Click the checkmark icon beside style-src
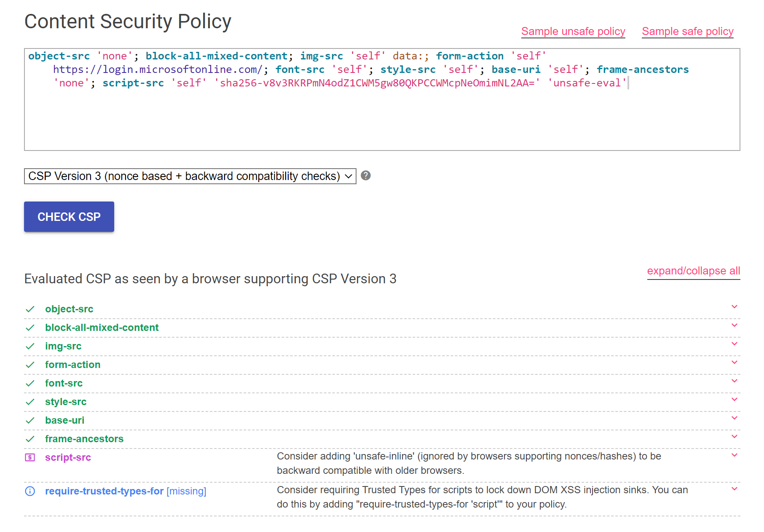This screenshot has width=764, height=532. [x=30, y=402]
